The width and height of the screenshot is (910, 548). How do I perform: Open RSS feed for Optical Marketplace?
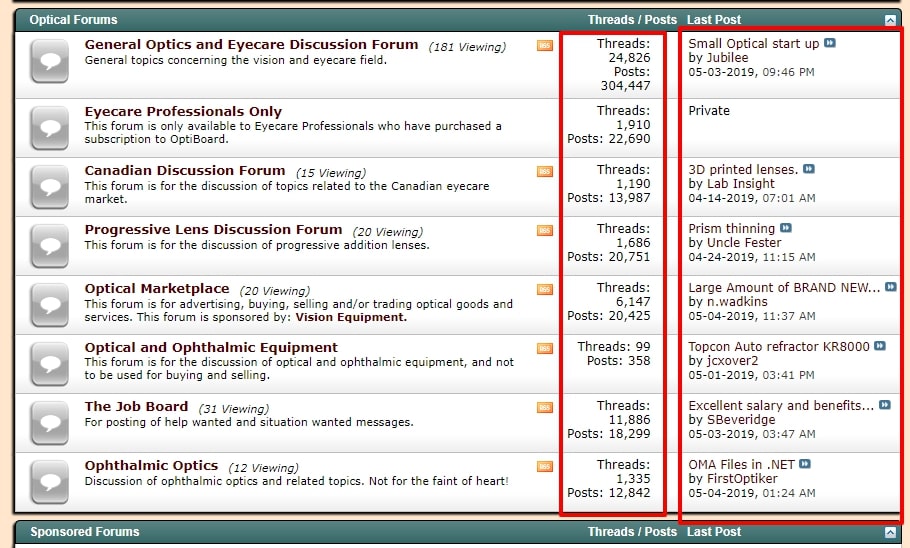(x=544, y=289)
